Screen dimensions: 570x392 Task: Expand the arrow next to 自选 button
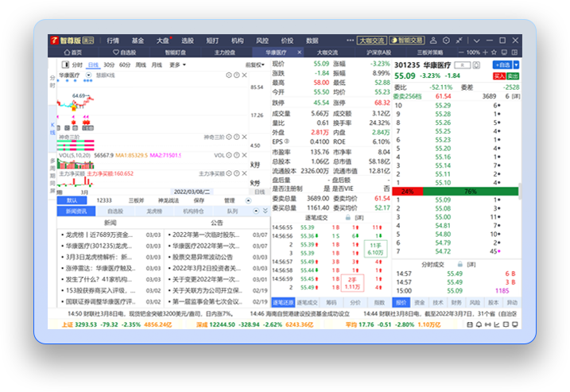pyautogui.click(x=516, y=64)
